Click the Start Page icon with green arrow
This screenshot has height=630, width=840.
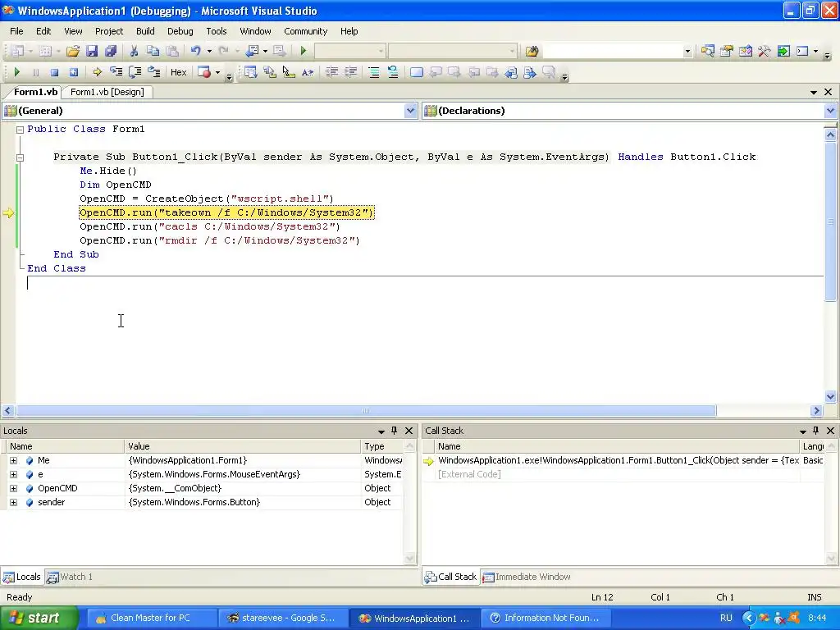point(783,51)
